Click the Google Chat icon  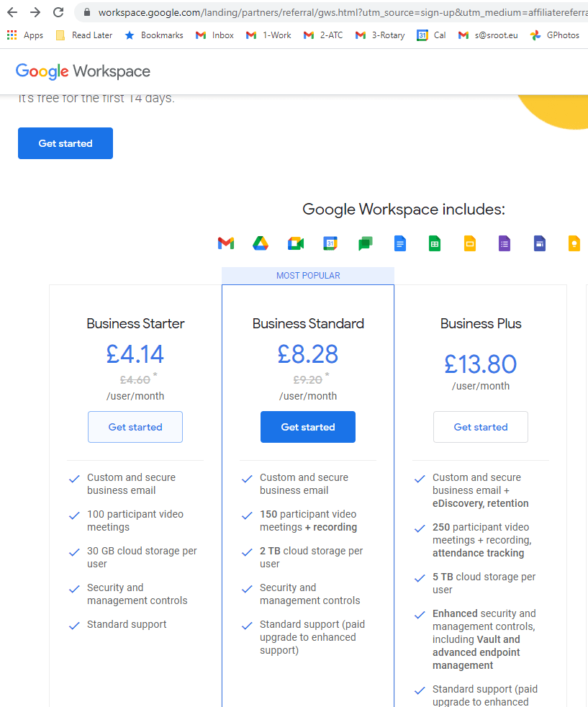point(366,243)
